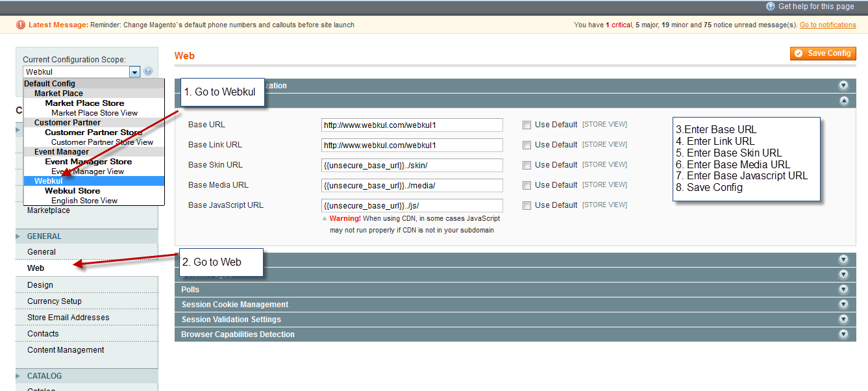
Task: Click the Base URL input field
Action: click(412, 125)
